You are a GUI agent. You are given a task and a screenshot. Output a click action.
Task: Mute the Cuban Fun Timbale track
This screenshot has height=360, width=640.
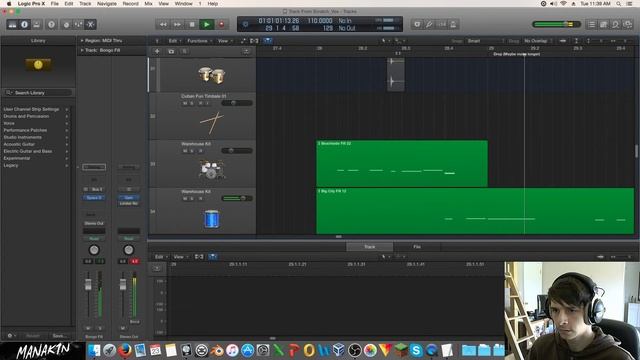pos(185,103)
